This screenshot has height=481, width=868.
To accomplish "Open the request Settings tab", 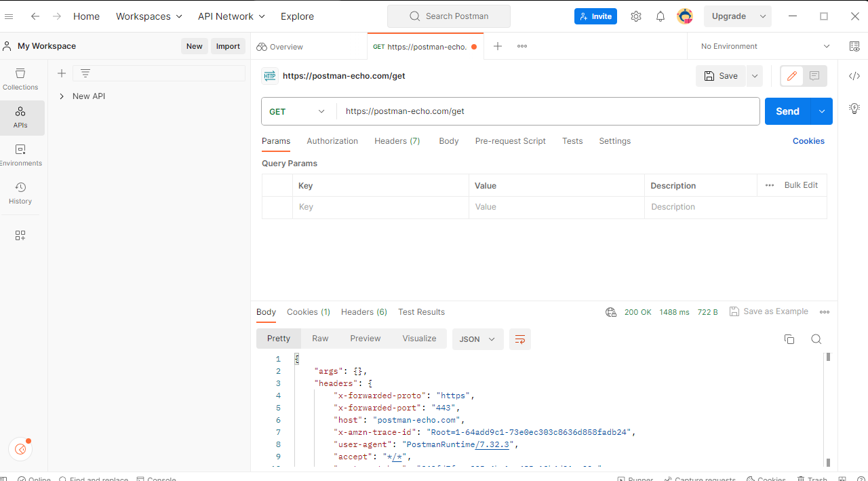I will 615,141.
